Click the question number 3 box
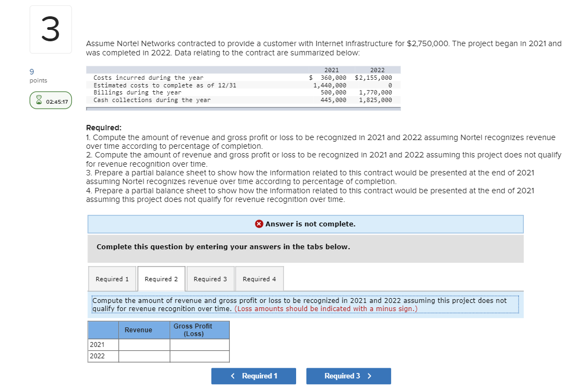 coord(50,29)
